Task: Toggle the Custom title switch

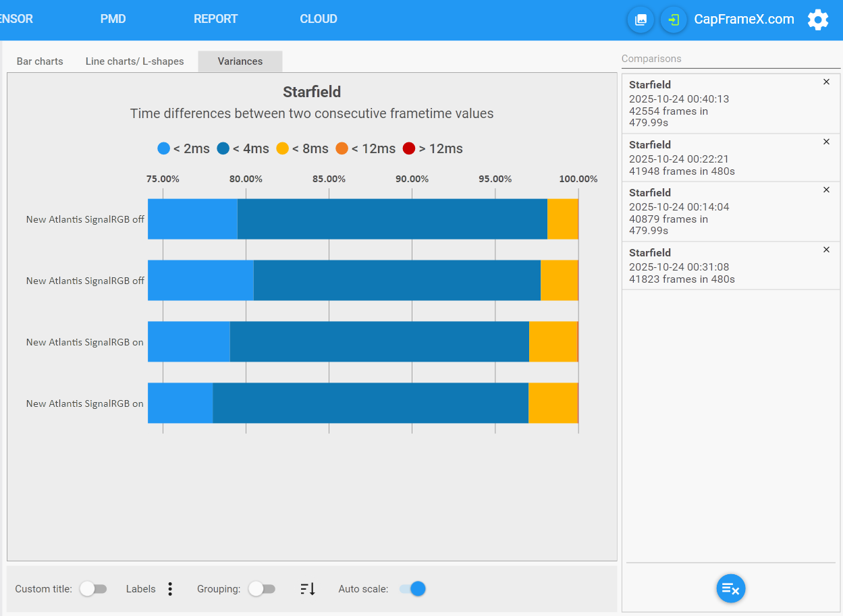Action: coord(93,589)
